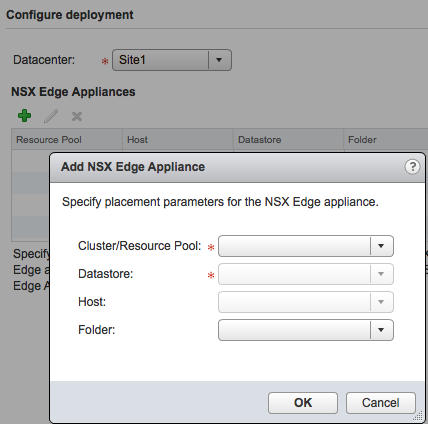Click the X delete appliance icon

pos(77,116)
